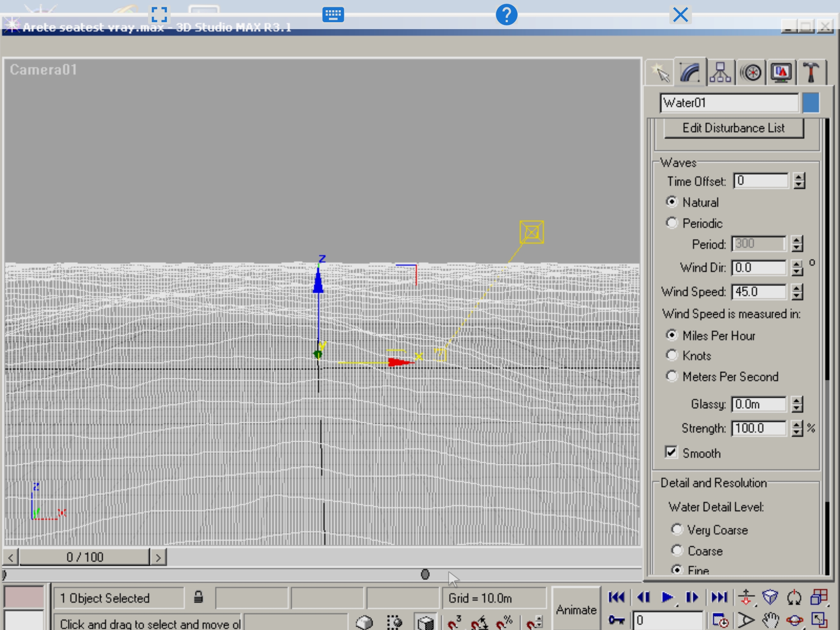The width and height of the screenshot is (840, 630).
Task: Toggle the key mode key icon
Action: point(616,620)
